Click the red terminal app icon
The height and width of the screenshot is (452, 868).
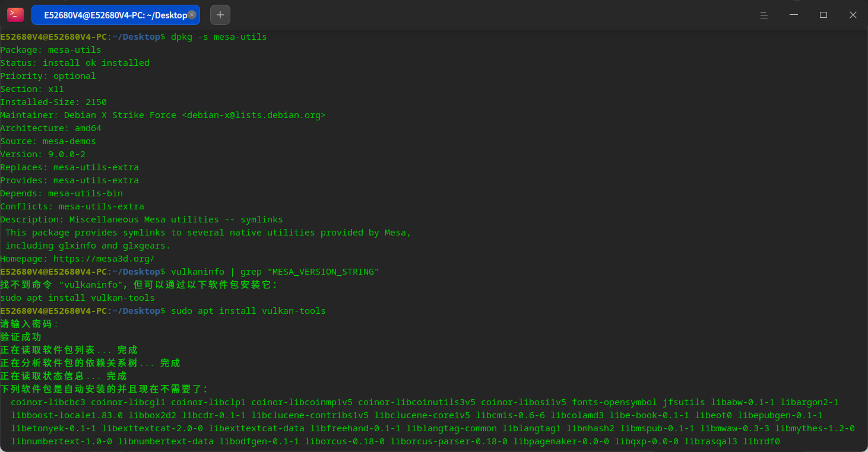click(15, 15)
